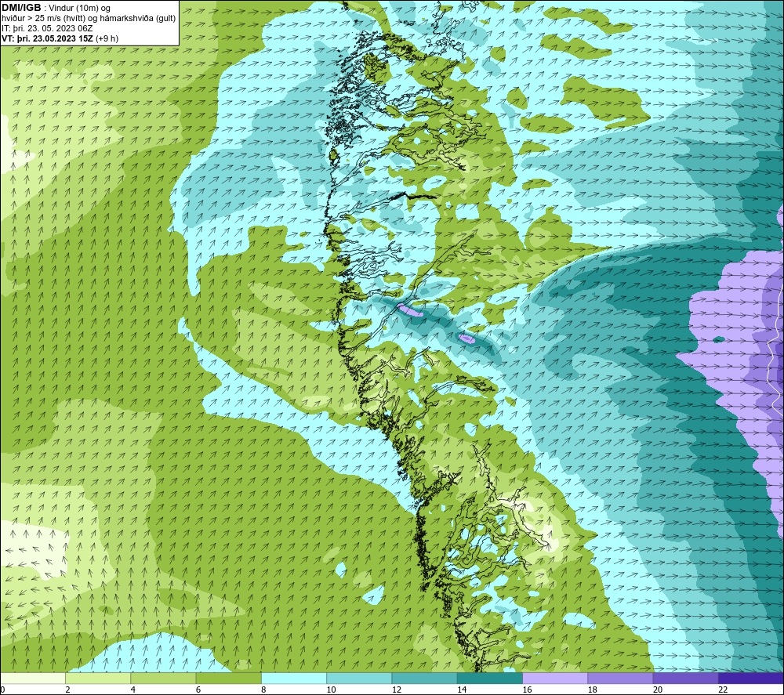Click the 12-14 m/s teal legend swatch
Image resolution: width=784 pixels, height=695 pixels.
point(424,678)
